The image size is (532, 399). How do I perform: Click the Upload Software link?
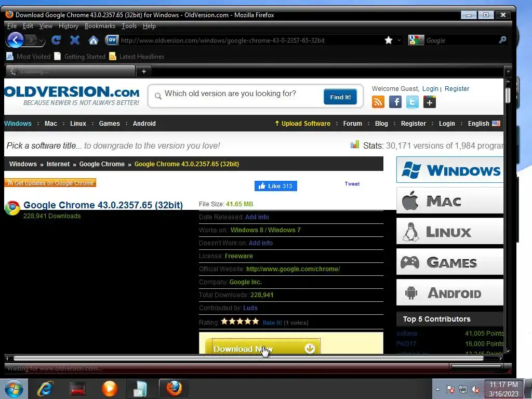pos(303,124)
